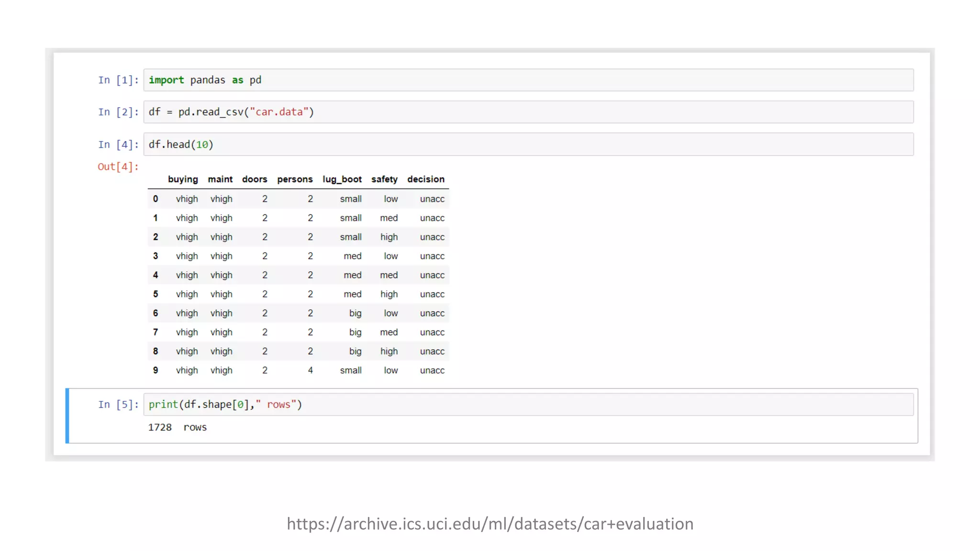The height and width of the screenshot is (551, 980).
Task: Click the 'lug_boot' column header
Action: (342, 179)
